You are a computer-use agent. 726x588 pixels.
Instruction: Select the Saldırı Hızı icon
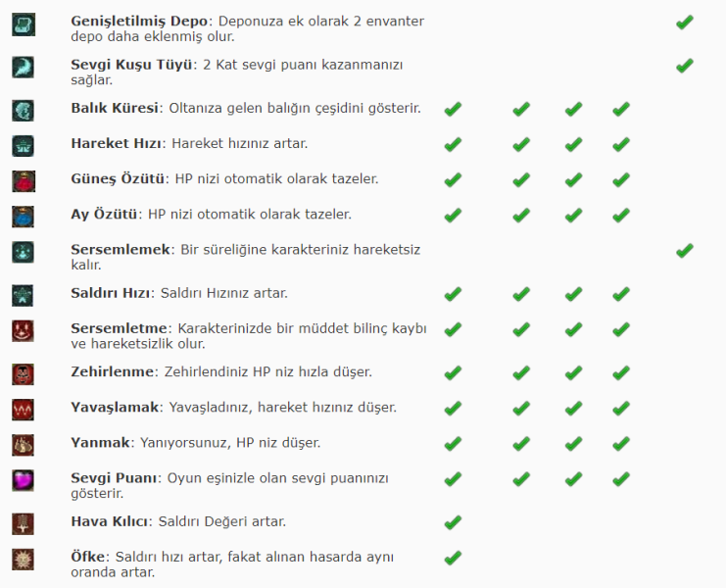(x=24, y=294)
